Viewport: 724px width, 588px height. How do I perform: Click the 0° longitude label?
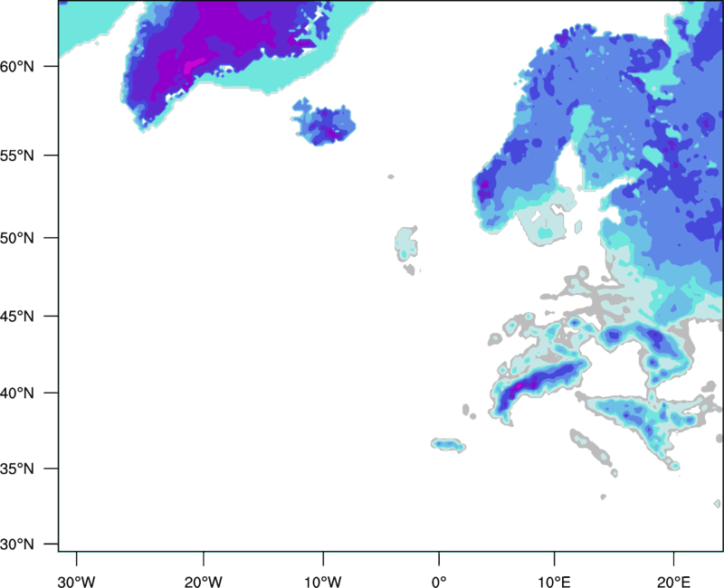click(x=439, y=582)
